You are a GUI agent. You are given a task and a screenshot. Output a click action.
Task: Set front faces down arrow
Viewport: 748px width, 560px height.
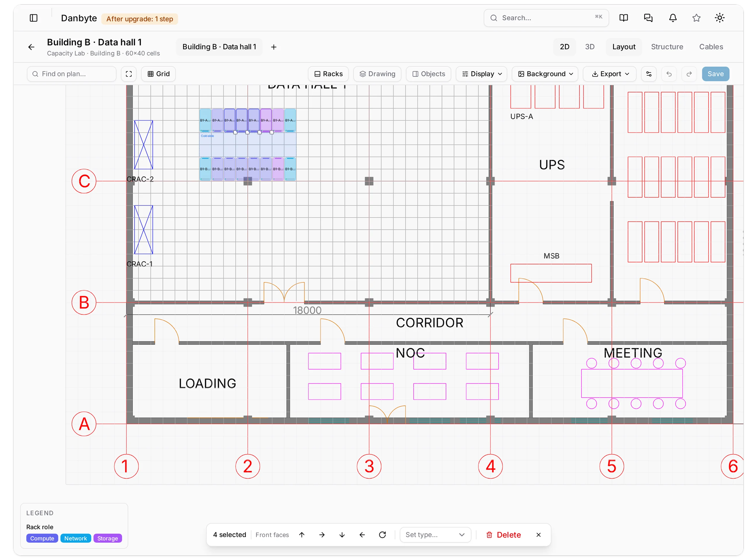click(342, 534)
